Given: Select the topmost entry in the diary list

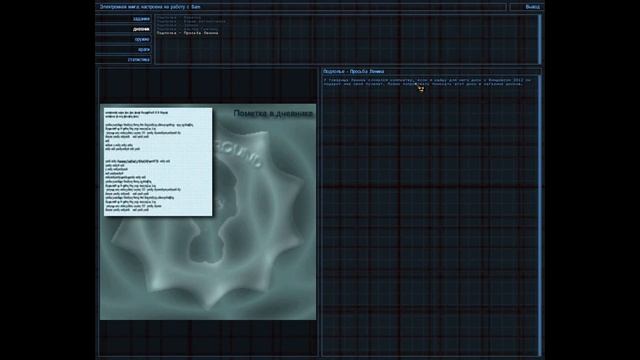Looking at the screenshot, I should tap(179, 18).
